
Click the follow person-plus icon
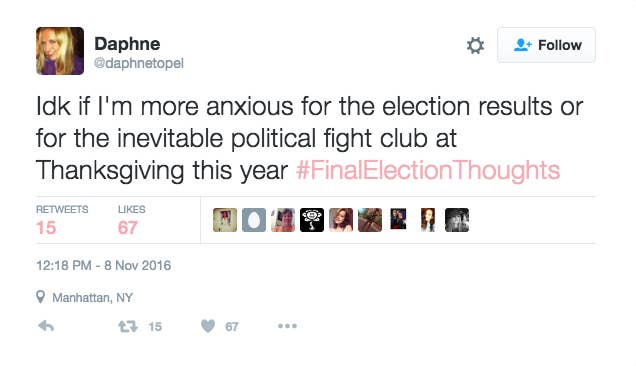(522, 45)
